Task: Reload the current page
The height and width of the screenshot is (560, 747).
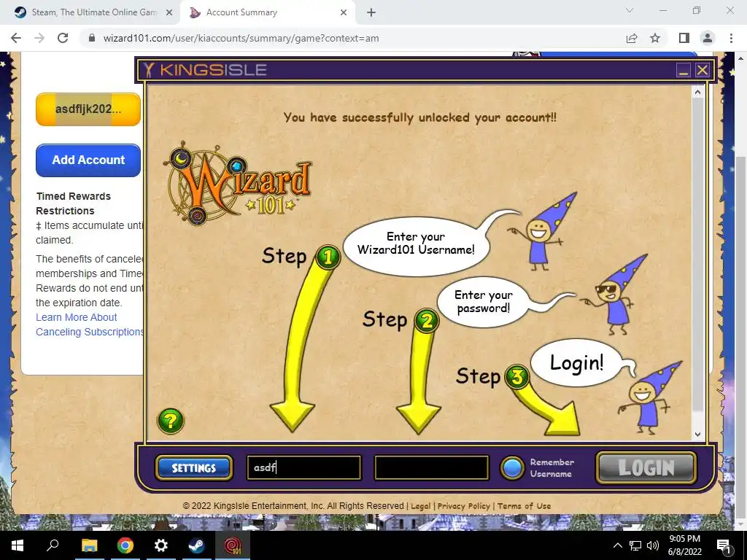Action: click(x=63, y=38)
